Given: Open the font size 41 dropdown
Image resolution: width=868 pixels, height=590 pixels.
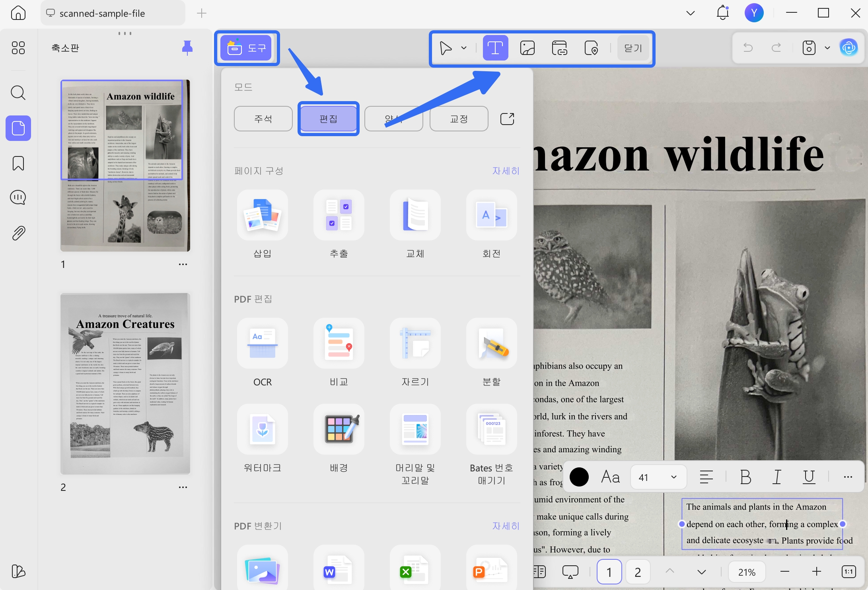Looking at the screenshot, I should click(658, 477).
